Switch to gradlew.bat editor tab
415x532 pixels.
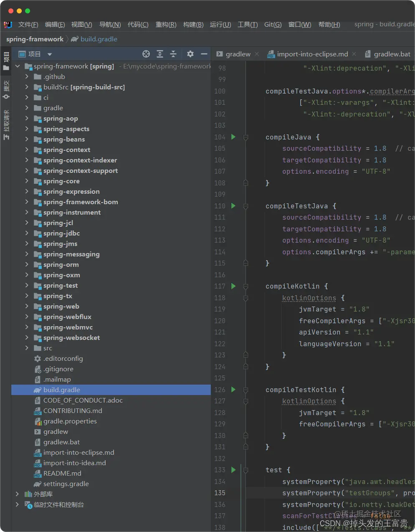point(387,54)
